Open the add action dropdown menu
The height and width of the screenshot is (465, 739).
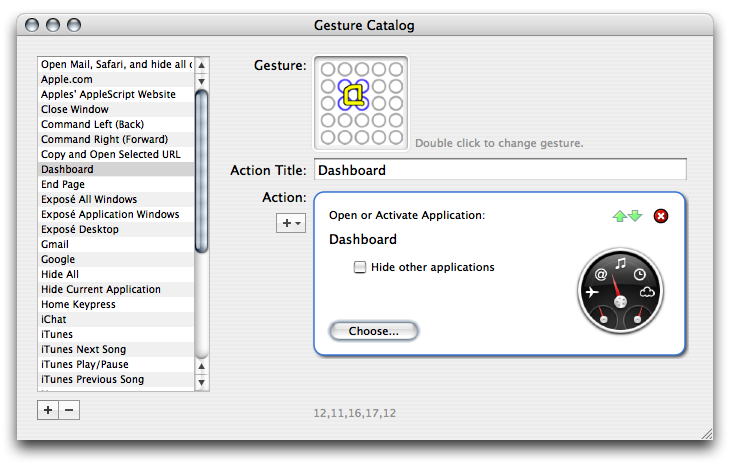tap(291, 223)
